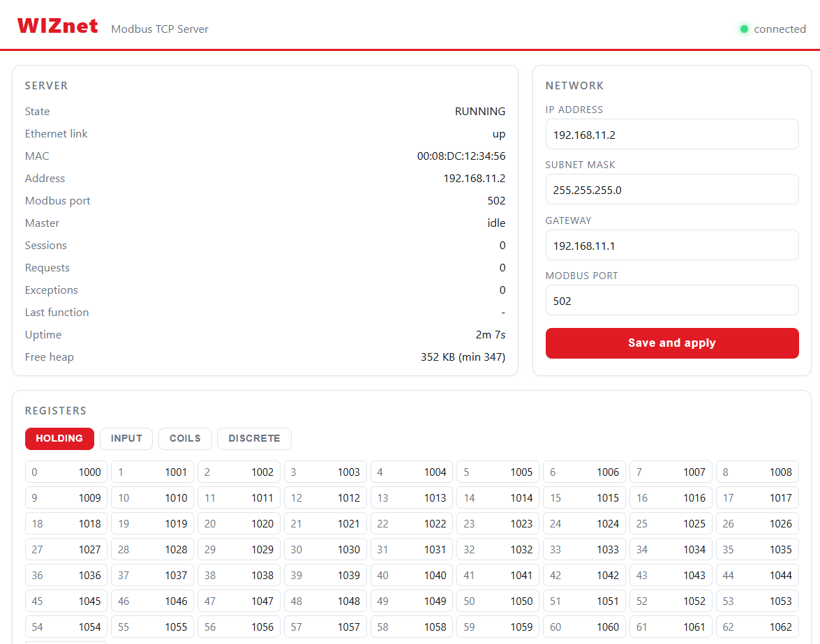Click the MAC address 00:08:DC:12:34:56
Screen dimensions: 820x644
coord(461,156)
